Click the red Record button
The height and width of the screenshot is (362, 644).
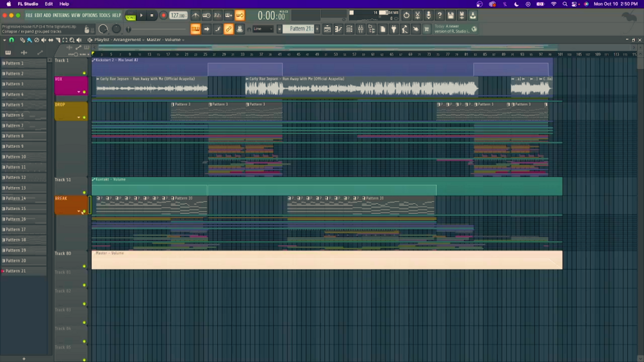163,15
